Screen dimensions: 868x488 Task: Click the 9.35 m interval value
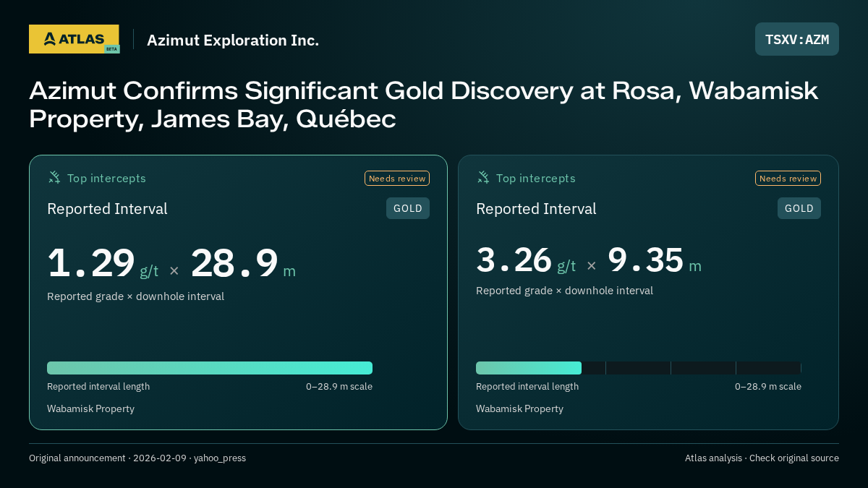pyautogui.click(x=655, y=261)
